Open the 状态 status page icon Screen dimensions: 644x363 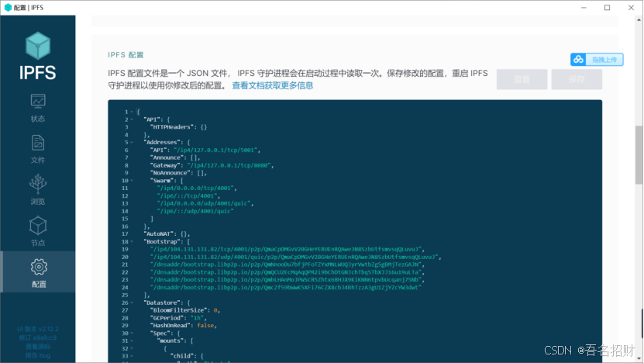point(38,101)
